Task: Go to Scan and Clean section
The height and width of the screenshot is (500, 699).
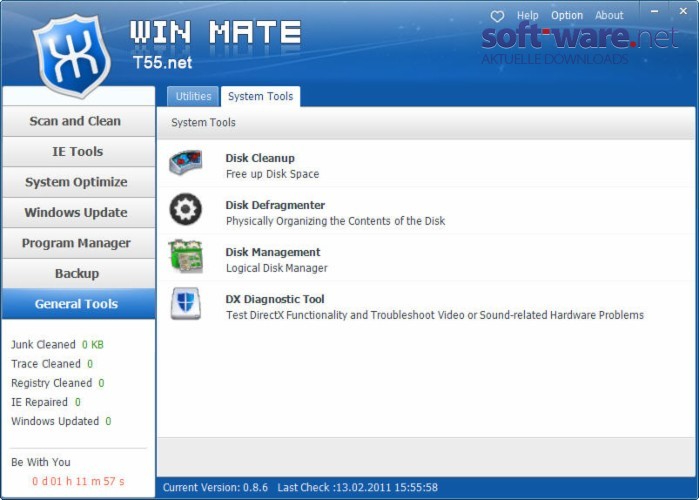Action: coord(78,121)
